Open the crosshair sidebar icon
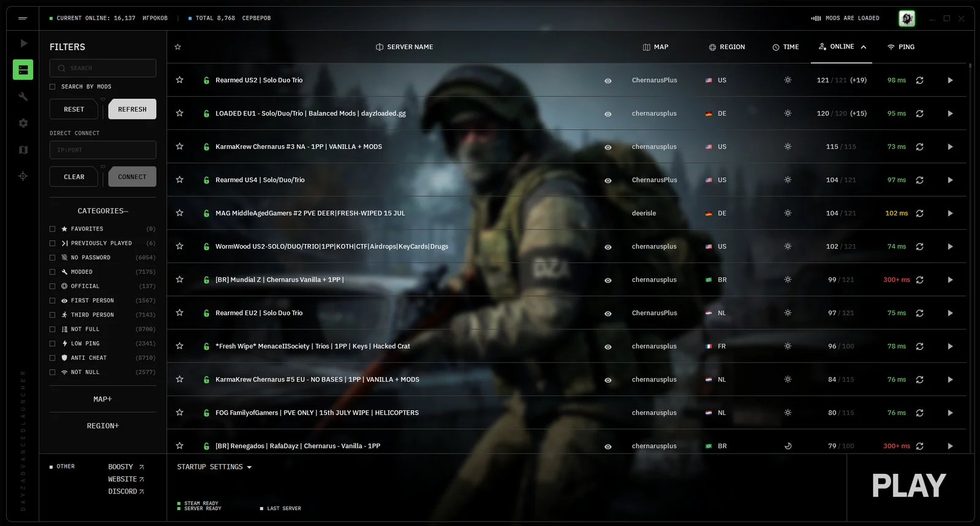 click(23, 176)
